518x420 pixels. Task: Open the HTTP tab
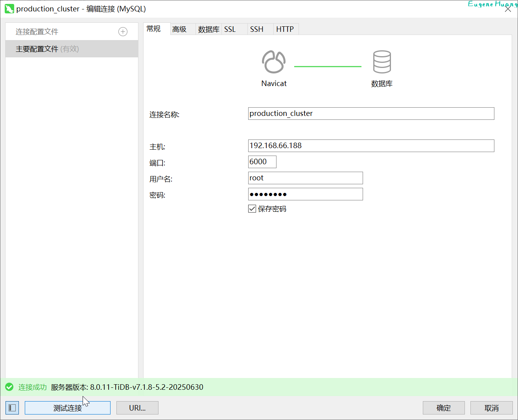(285, 29)
